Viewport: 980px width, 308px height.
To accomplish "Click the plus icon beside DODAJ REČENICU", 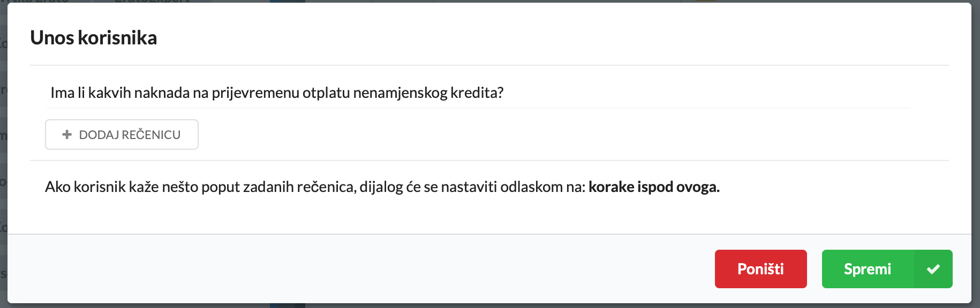I will pos(67,135).
